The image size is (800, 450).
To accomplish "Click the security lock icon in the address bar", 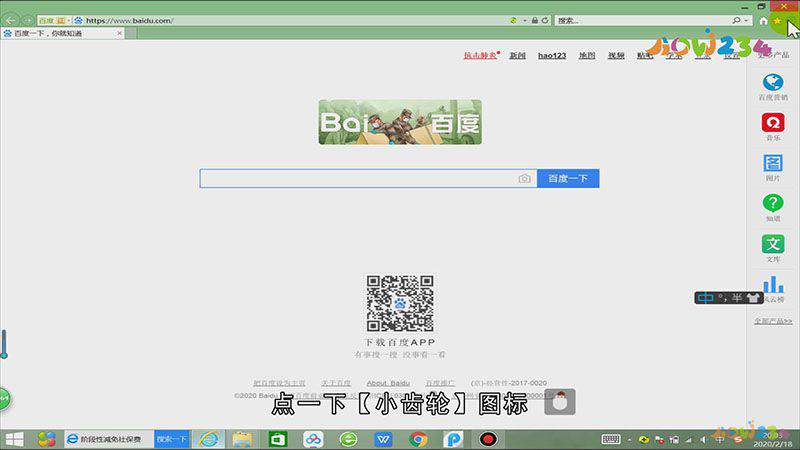I will coord(535,20).
